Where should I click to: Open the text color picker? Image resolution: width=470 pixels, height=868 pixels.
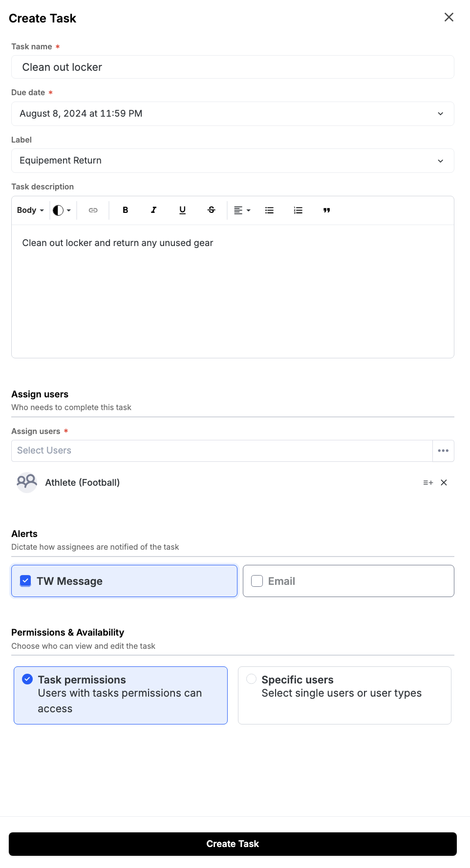62,210
